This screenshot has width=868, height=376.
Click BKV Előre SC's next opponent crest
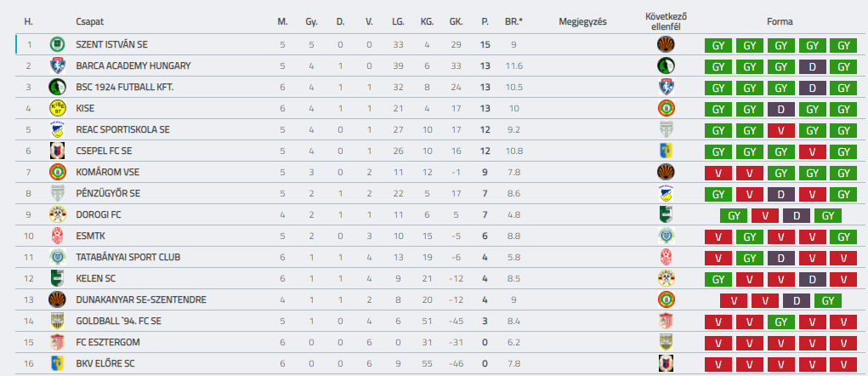click(x=666, y=363)
